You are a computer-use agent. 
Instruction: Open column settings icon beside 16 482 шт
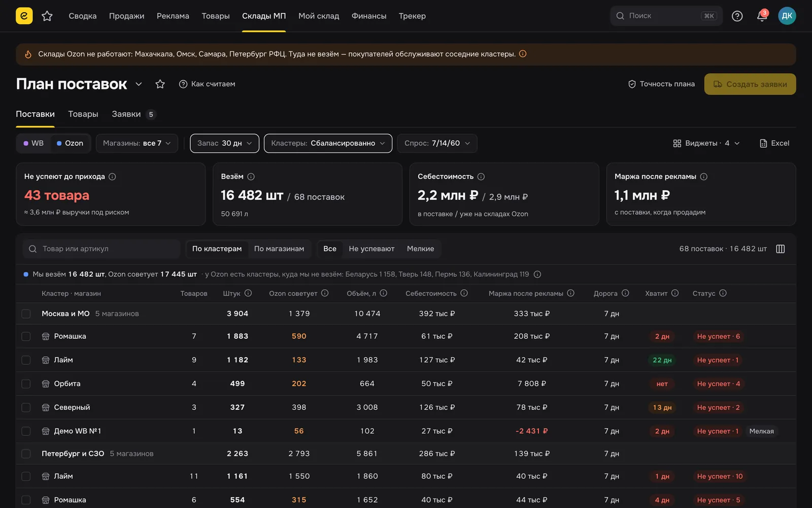(x=781, y=249)
